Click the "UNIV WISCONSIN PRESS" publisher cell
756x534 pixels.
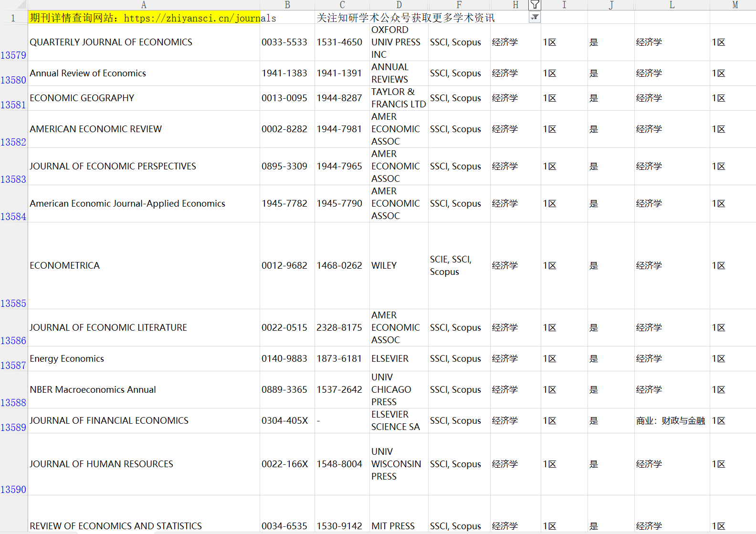[x=399, y=464]
